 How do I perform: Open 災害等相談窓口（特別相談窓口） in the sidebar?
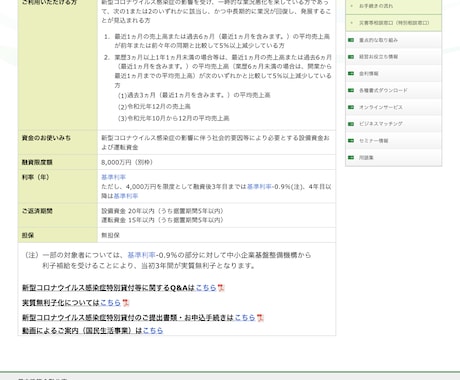coord(394,23)
